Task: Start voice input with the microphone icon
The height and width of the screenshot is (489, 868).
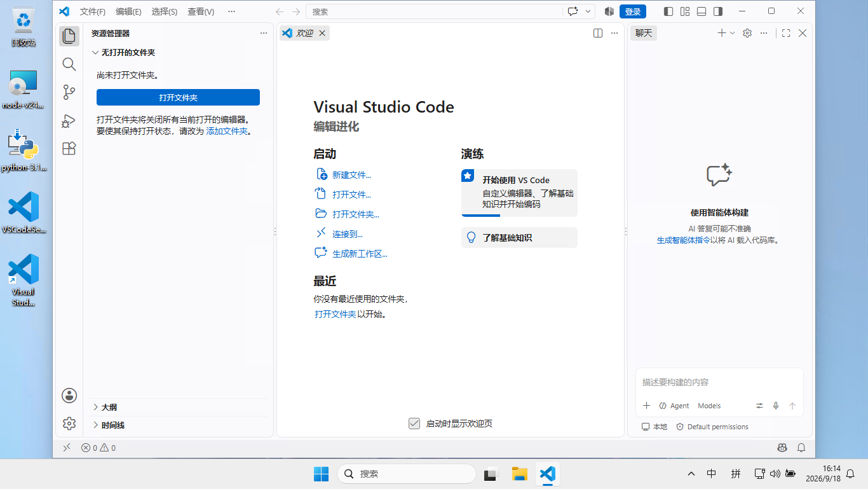Action: pyautogui.click(x=776, y=406)
